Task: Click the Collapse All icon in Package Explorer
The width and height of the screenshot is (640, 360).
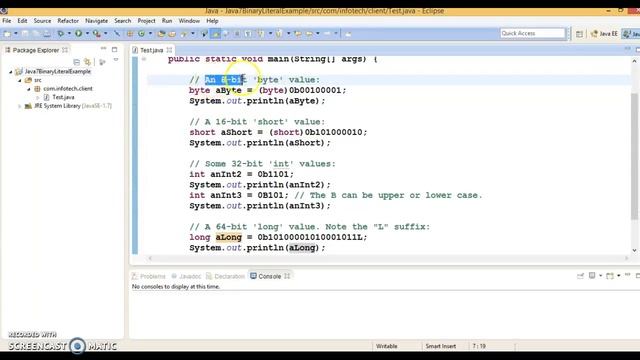Action: click(76, 62)
